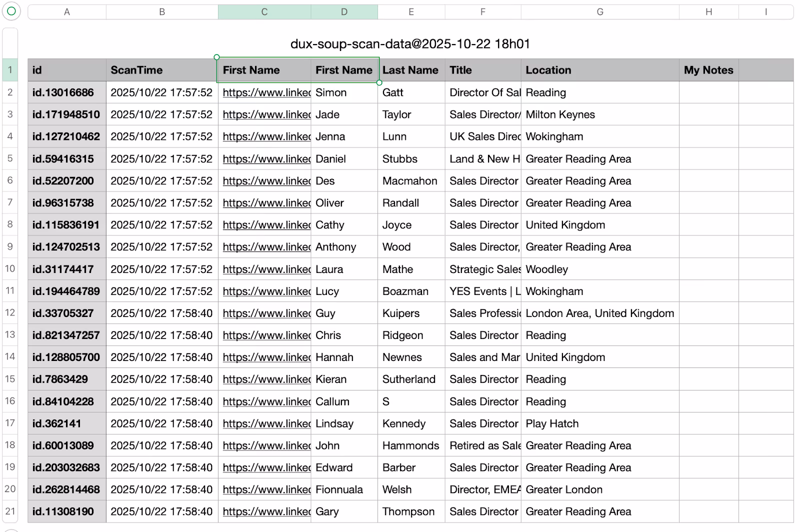Click cell id.33705327

click(67, 313)
